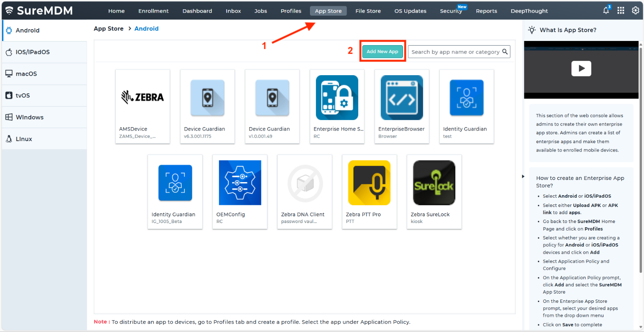The height and width of the screenshot is (332, 644).
Task: Select iOS/iPadOS in the platform sidebar
Action: [x=33, y=52]
